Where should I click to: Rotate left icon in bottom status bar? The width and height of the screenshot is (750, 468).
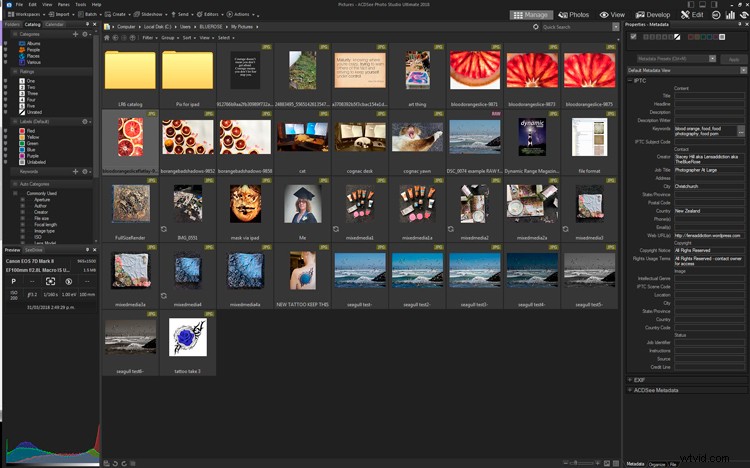pos(115,463)
